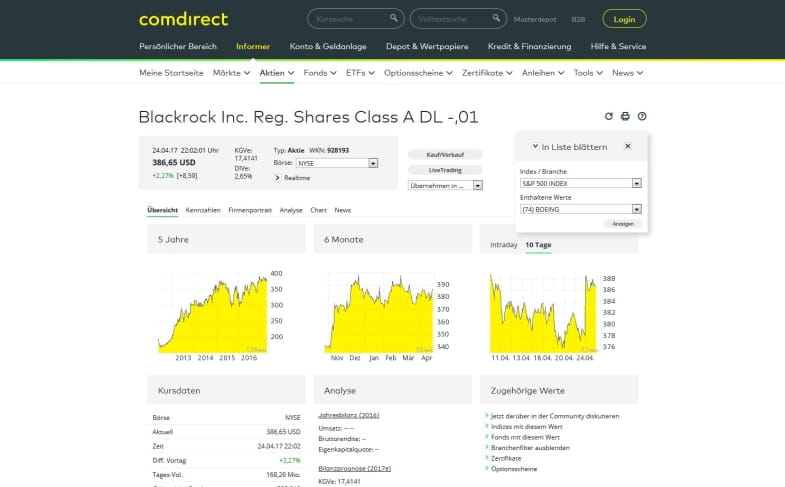Expand the Zertifikate dropdown
Image resolution: width=785 pixels, height=487 pixels.
click(x=487, y=73)
